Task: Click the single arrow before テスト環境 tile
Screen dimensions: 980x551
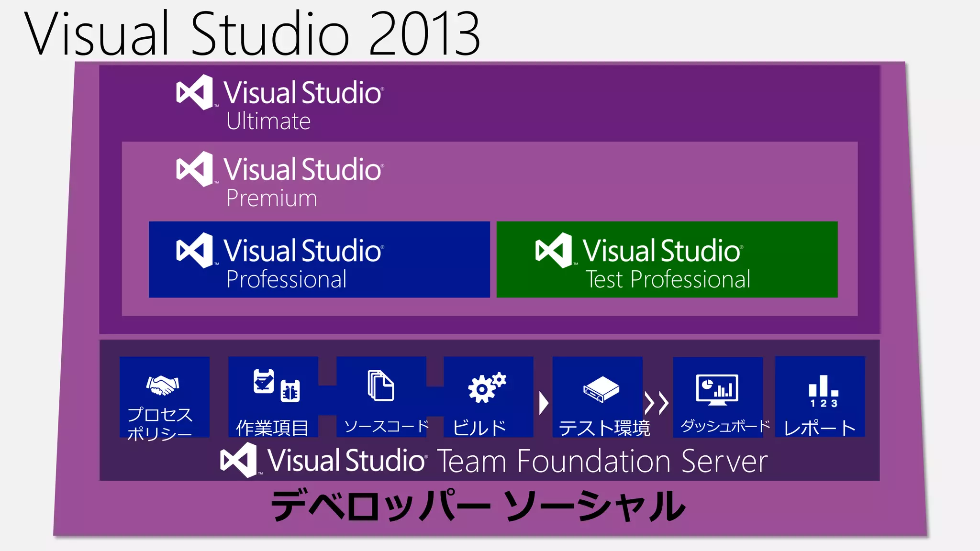Action: coord(544,403)
